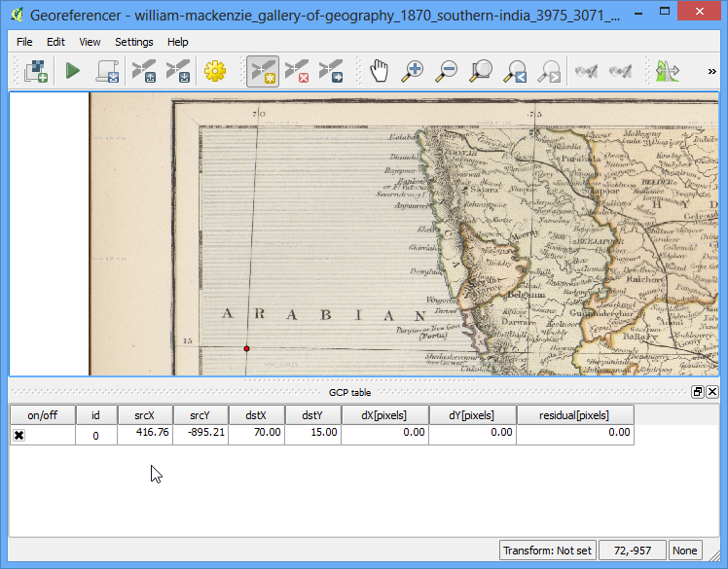Image resolution: width=728 pixels, height=569 pixels.
Task: Click the srcY column header
Action: click(200, 415)
